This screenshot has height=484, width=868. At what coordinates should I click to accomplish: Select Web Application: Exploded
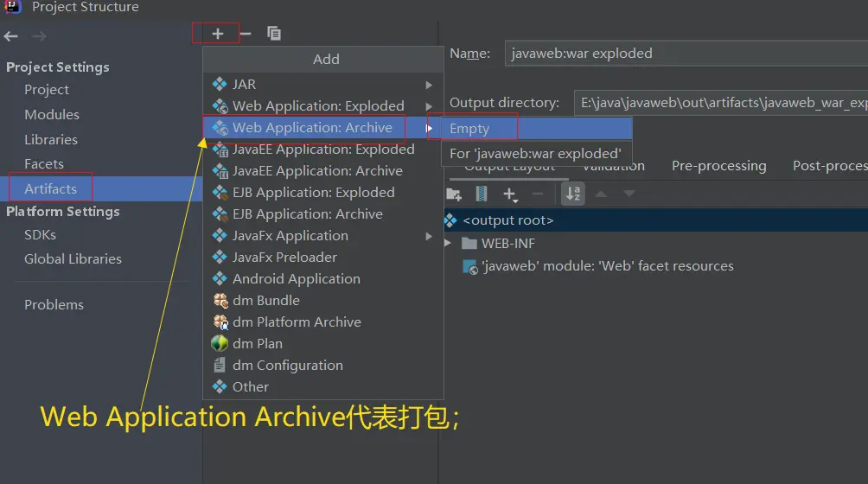323,105
